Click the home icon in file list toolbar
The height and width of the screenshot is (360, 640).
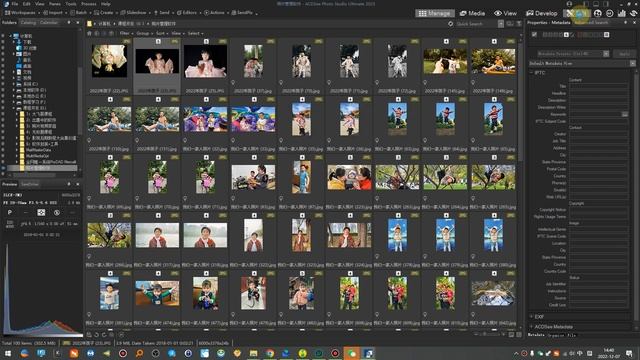(x=89, y=33)
